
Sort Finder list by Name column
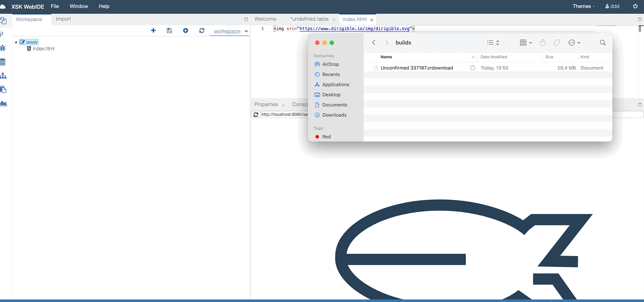[x=386, y=57]
